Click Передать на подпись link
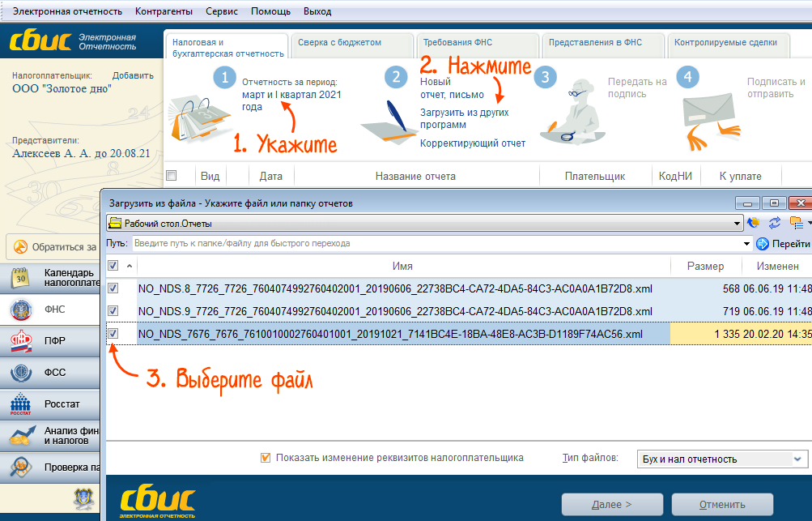812x521 pixels. click(x=637, y=88)
